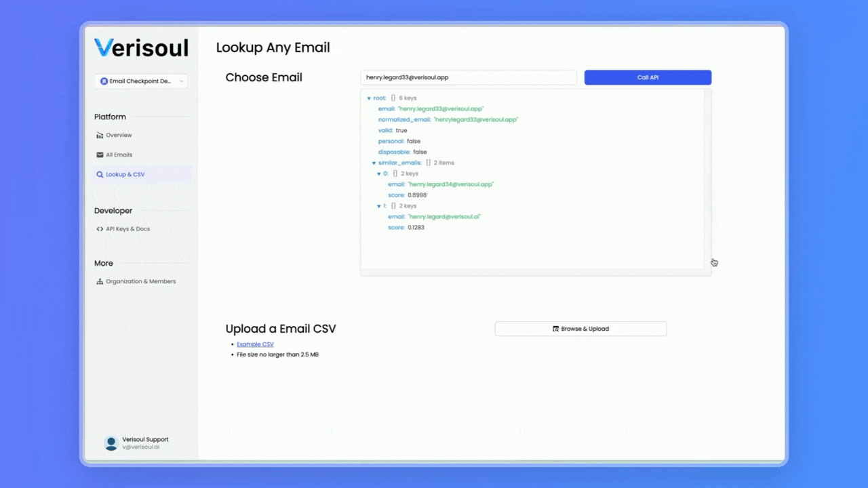Collapse the similar_emails array node
The height and width of the screenshot is (488, 868).
click(374, 163)
